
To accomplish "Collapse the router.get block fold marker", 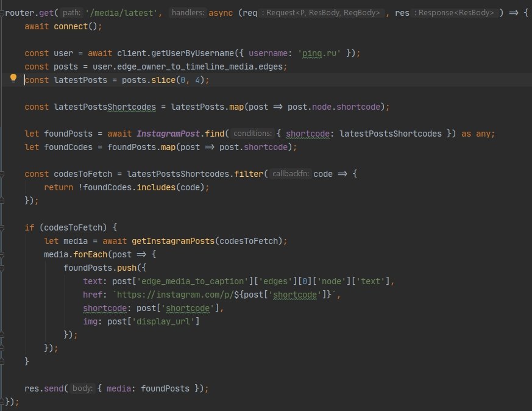I will [x=2, y=13].
